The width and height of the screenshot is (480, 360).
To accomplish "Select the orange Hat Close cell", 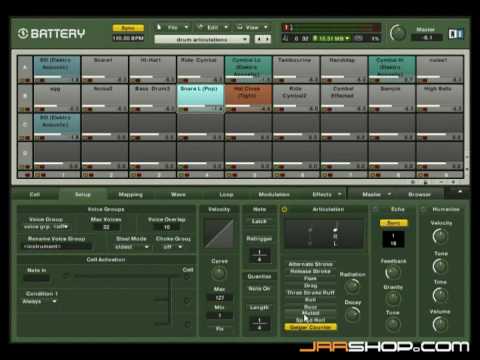I will coord(248,98).
